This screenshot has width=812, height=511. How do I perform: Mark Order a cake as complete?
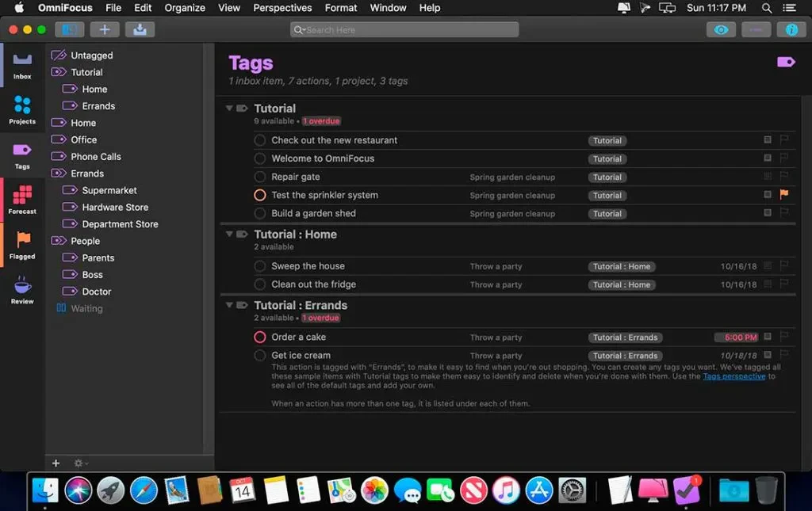(x=260, y=337)
